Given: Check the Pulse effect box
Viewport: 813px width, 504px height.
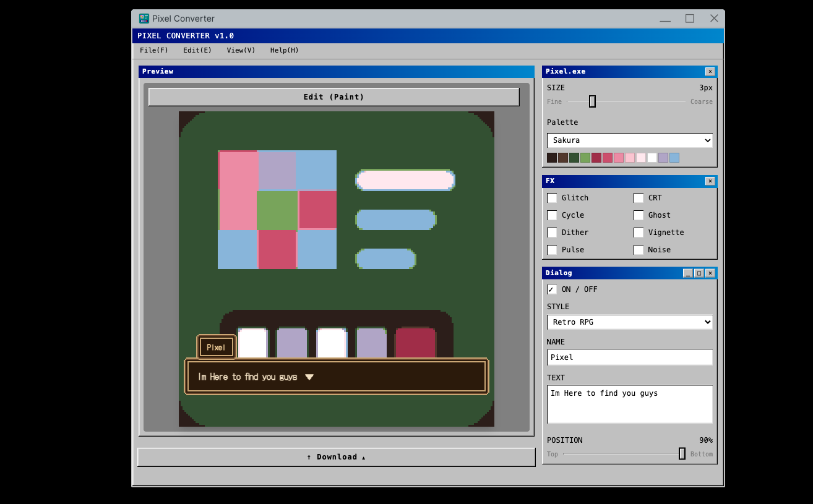Looking at the screenshot, I should pyautogui.click(x=552, y=250).
